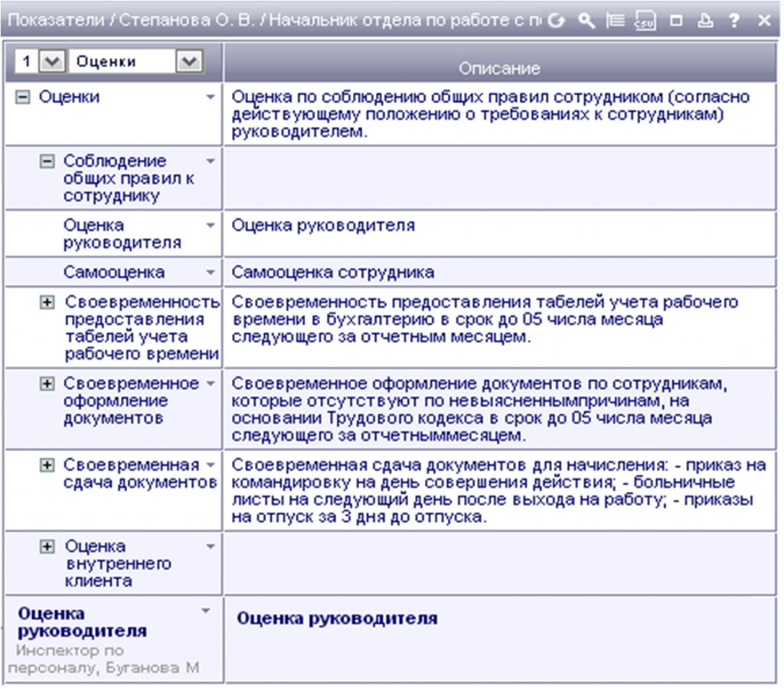Open the arrow menu for Своевременная сдача документов

(211, 465)
